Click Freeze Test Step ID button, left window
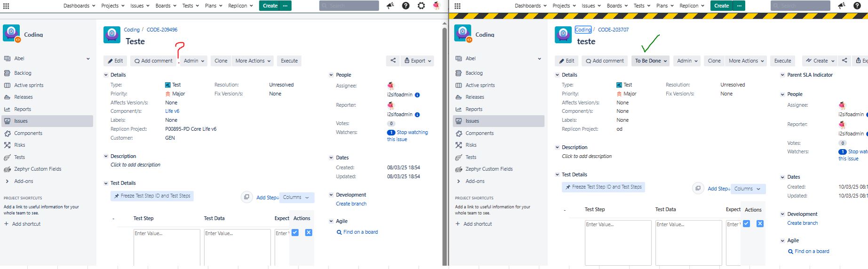The width and height of the screenshot is (868, 269). 152,196
